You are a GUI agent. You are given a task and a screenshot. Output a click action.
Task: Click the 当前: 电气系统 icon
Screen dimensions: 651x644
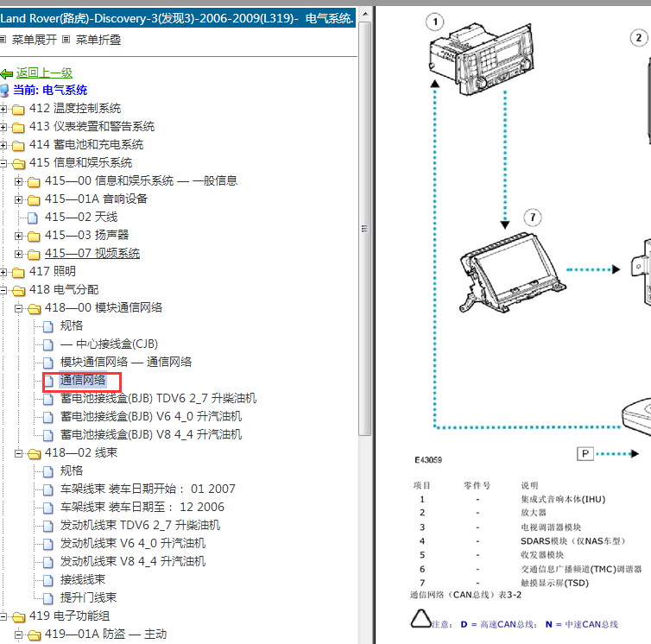[x=4, y=91]
